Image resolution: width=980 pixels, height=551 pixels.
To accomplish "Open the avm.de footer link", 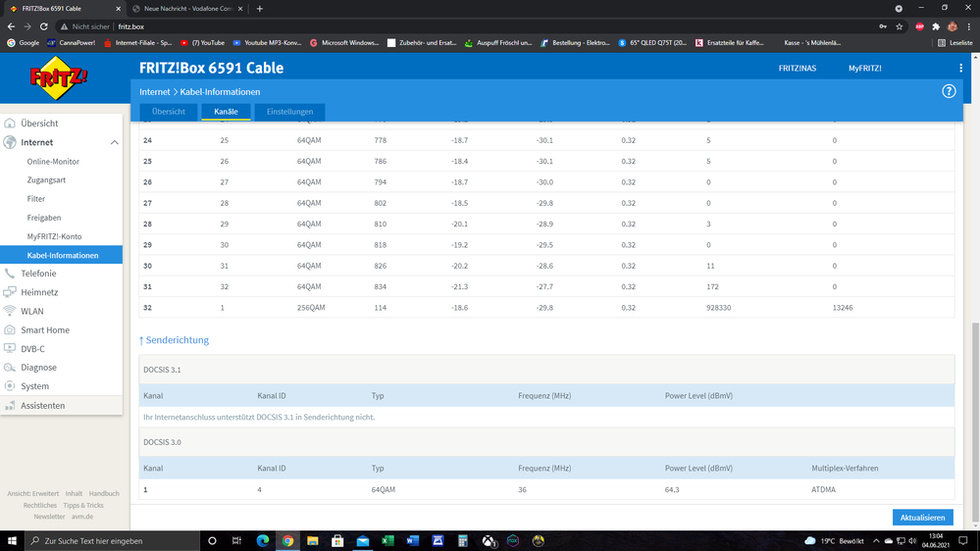I will (x=81, y=517).
